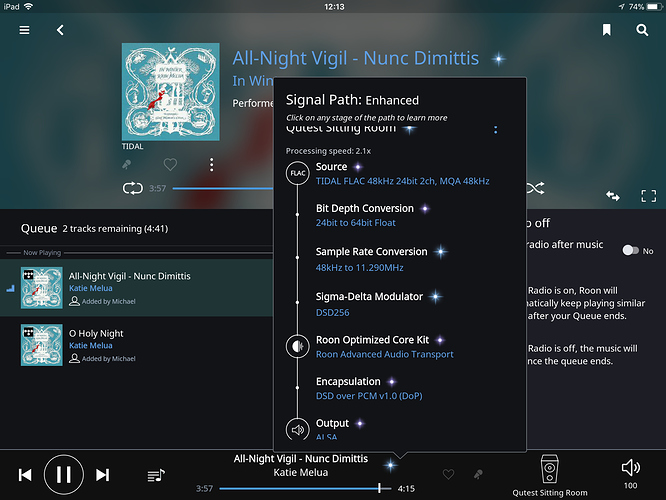Open the TIDAL FLAC source details
This screenshot has width=666, height=500.
pyautogui.click(x=402, y=181)
